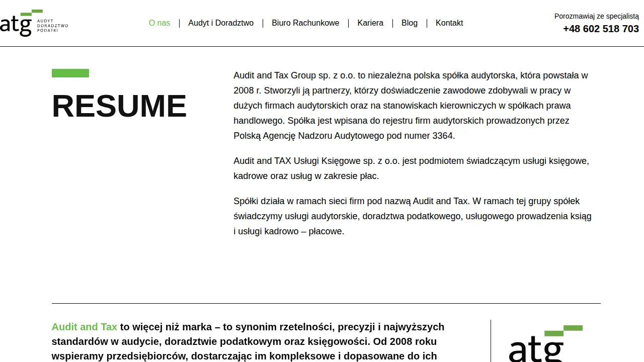Click the RESUME heading
Screen dimensions: 644x362
(x=119, y=106)
